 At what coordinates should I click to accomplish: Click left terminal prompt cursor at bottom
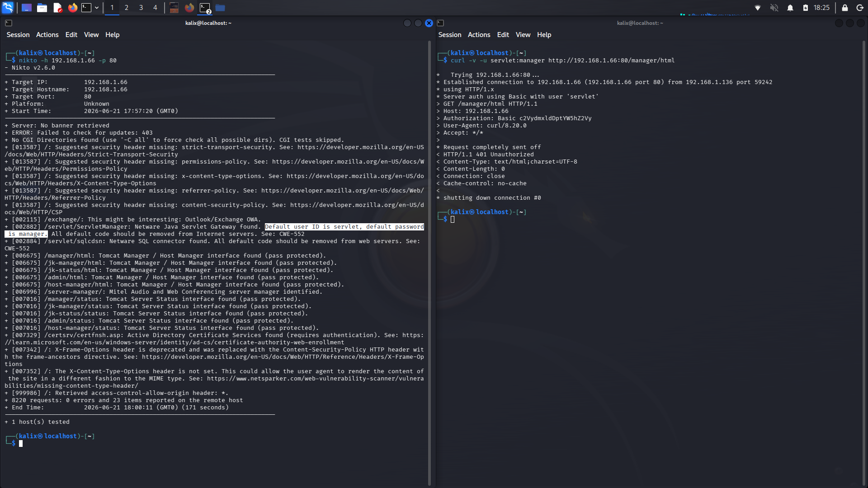[x=21, y=444]
